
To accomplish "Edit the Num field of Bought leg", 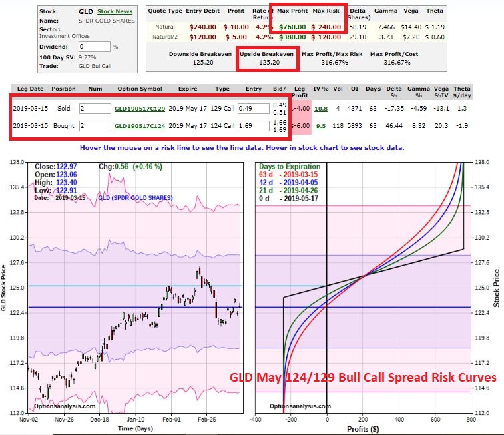I will [x=95, y=126].
